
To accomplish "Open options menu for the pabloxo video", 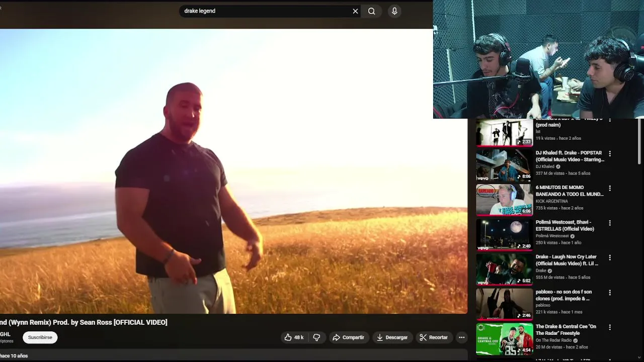I will click(x=610, y=293).
